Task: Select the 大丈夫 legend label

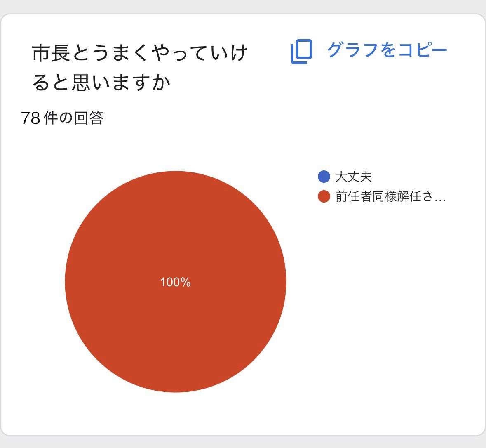Action: click(353, 177)
